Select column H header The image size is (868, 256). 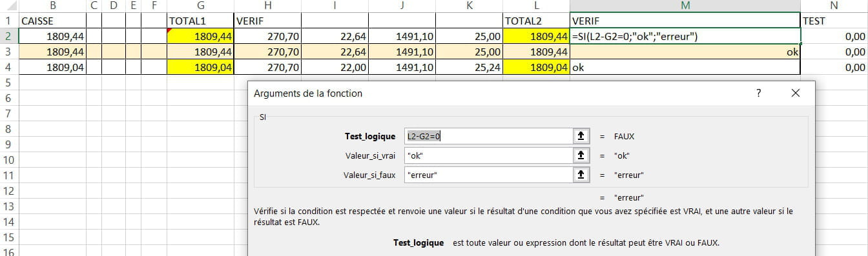267,6
